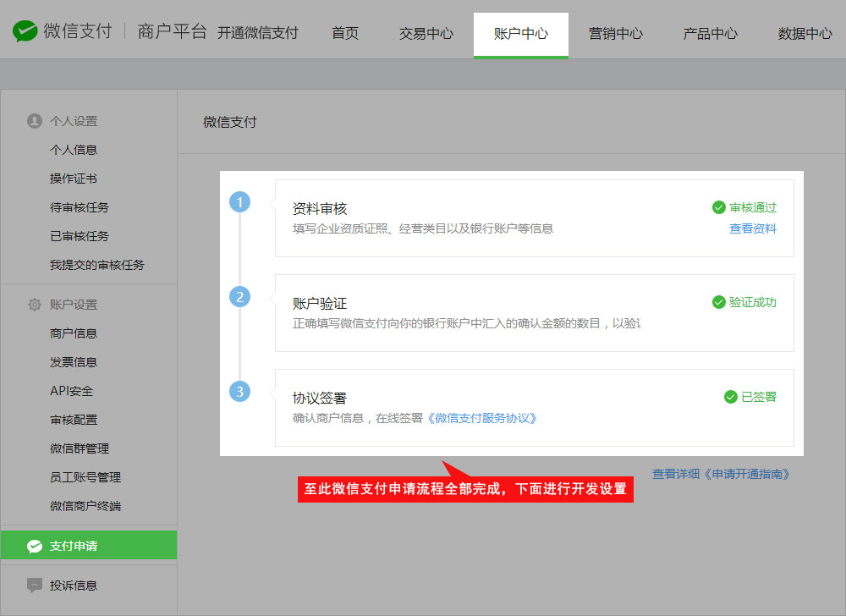Click step 3 circle marker
This screenshot has height=616, width=846.
pyautogui.click(x=240, y=392)
